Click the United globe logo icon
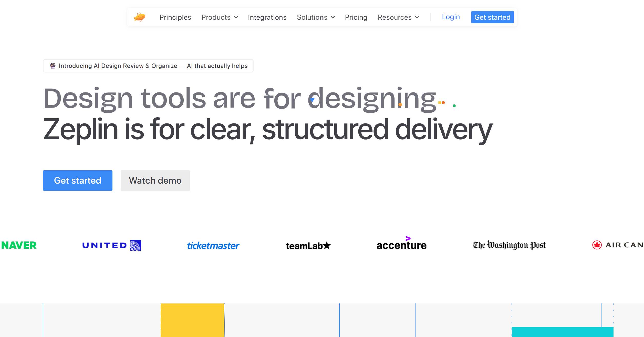The width and height of the screenshot is (644, 337). [136, 245]
